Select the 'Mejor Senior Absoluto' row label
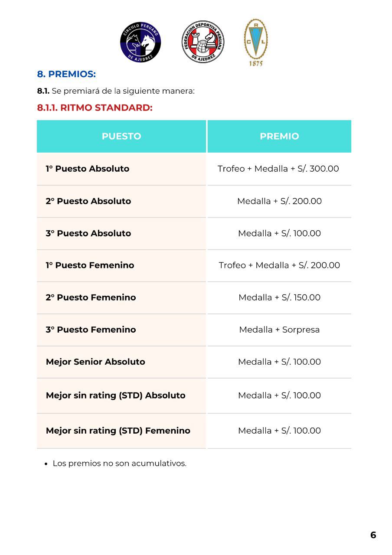Screen dimensions: 392x555 95,362
